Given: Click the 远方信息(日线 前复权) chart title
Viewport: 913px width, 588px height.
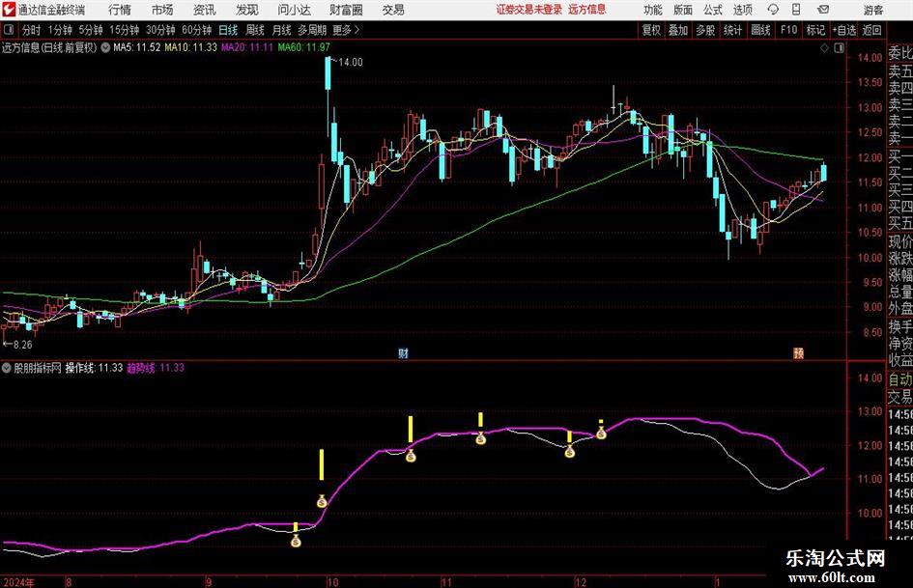Looking at the screenshot, I should tap(49, 47).
